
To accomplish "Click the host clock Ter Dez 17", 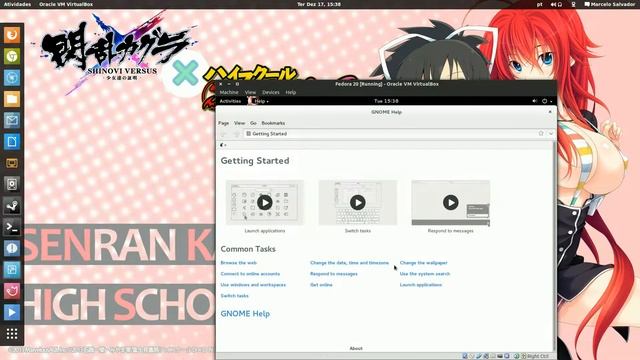I will point(319,4).
